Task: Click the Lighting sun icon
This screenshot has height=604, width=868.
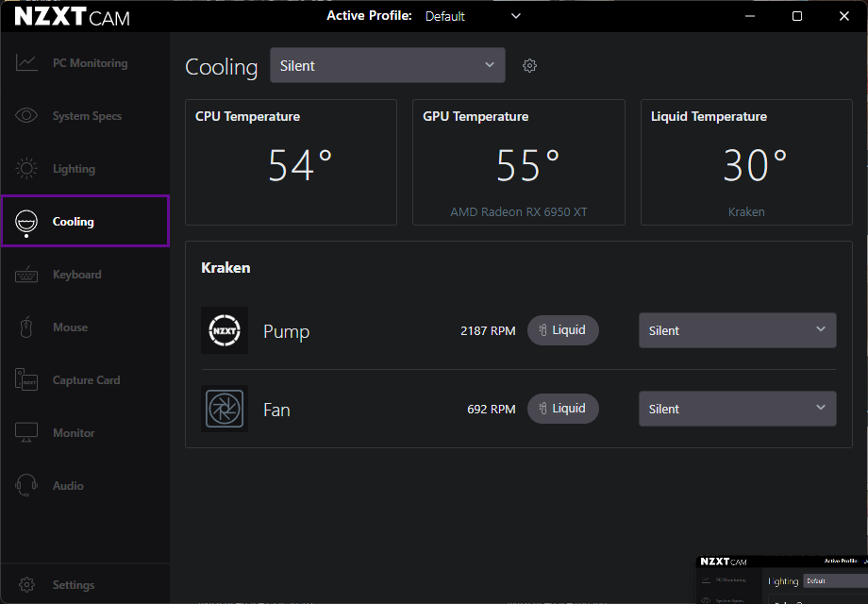Action: [x=26, y=168]
